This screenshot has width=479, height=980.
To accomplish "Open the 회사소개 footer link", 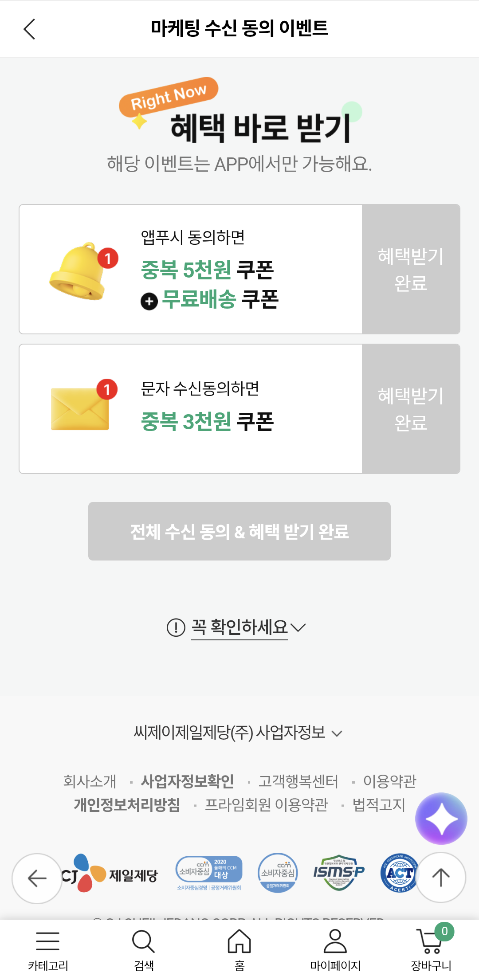I will [90, 781].
